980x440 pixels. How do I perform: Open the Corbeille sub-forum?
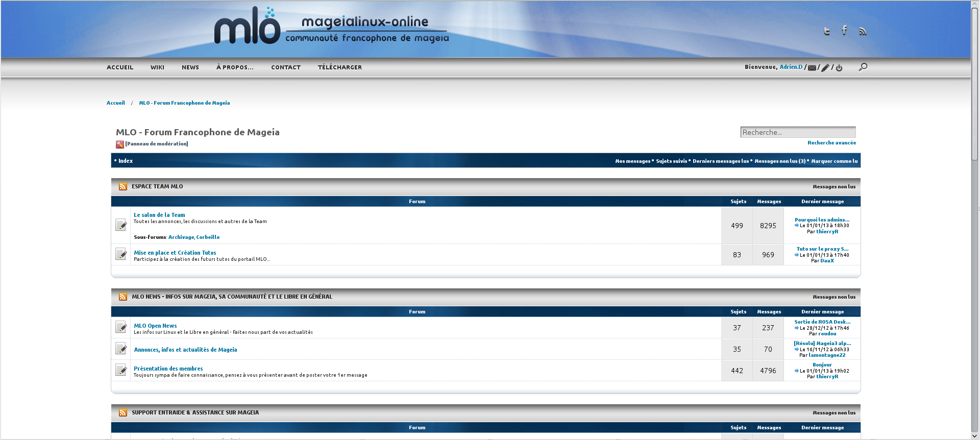coord(208,237)
